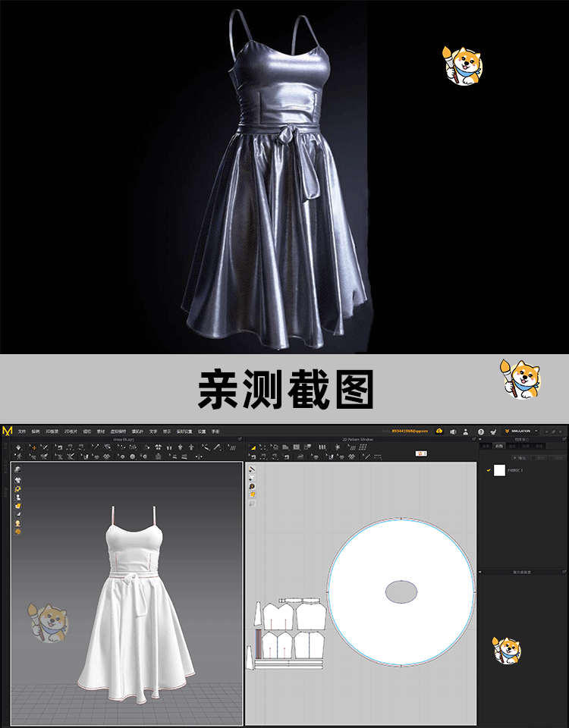Click the garment display icon in 3D sidebar
The width and height of the screenshot is (569, 728).
coord(17,479)
